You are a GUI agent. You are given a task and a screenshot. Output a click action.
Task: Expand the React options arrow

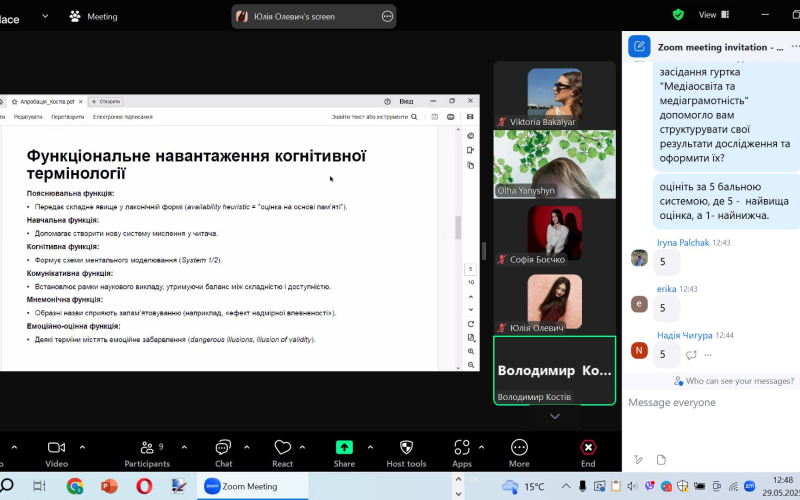(x=302, y=448)
